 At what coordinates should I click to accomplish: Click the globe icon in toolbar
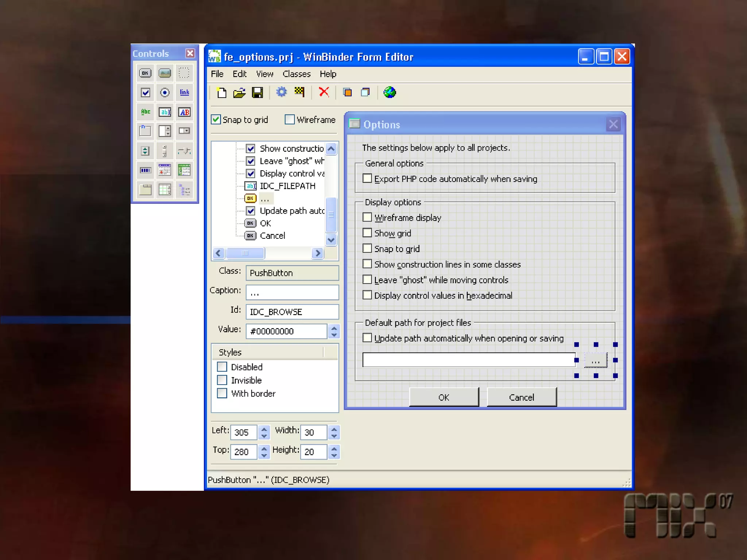click(389, 92)
